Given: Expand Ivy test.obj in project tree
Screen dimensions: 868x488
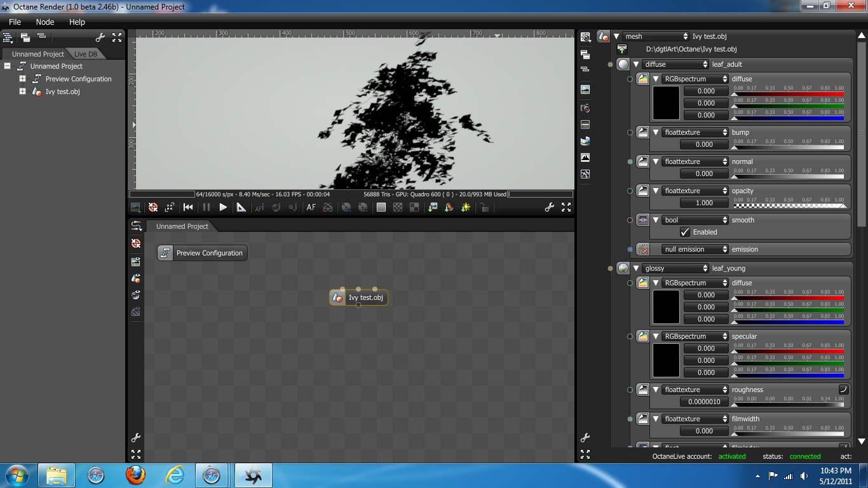Looking at the screenshot, I should (x=22, y=91).
